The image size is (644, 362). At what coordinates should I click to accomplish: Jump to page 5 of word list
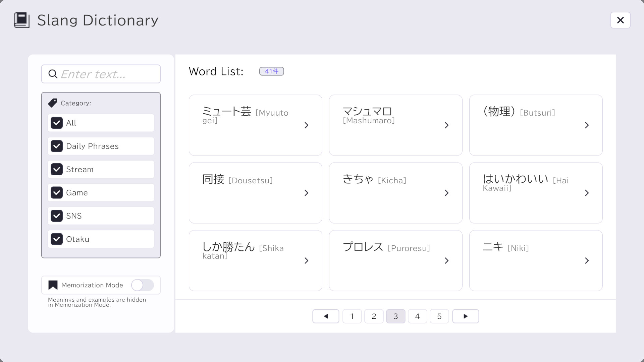click(x=439, y=316)
